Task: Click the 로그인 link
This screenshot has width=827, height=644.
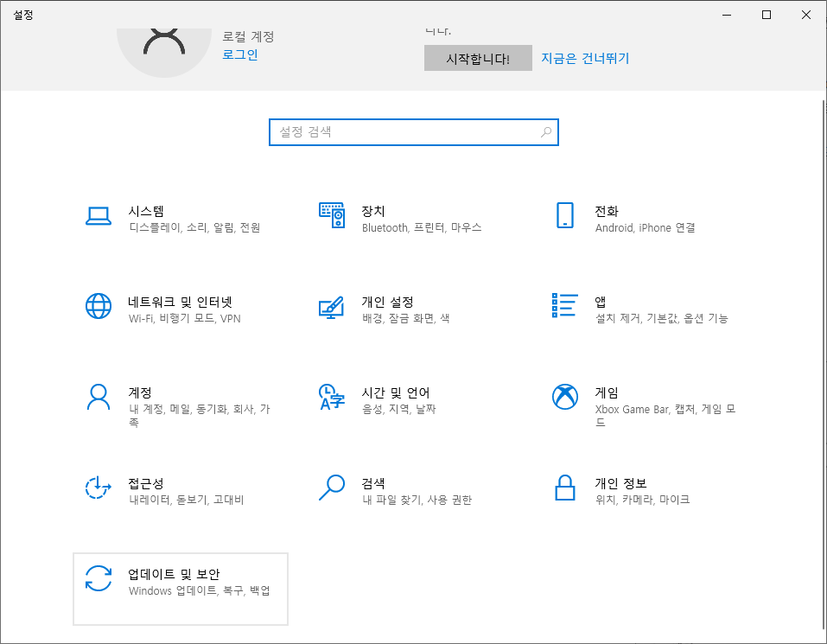Action: coord(240,54)
